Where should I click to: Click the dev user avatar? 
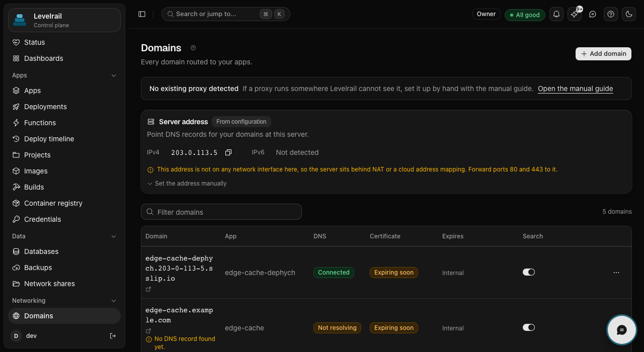click(16, 336)
